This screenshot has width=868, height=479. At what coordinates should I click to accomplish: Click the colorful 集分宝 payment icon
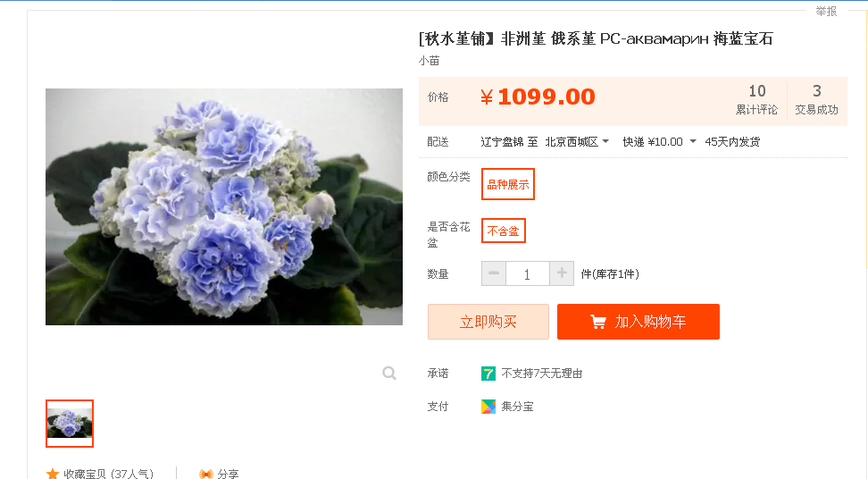point(488,407)
